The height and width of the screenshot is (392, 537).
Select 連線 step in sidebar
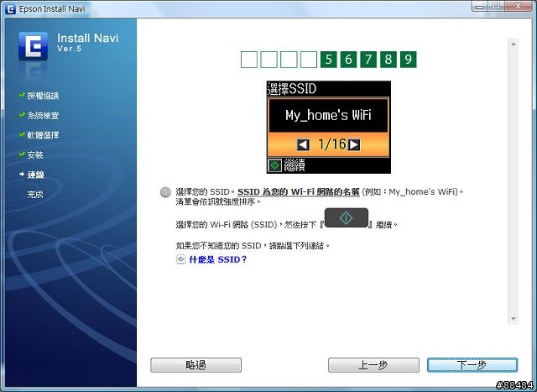click(35, 175)
